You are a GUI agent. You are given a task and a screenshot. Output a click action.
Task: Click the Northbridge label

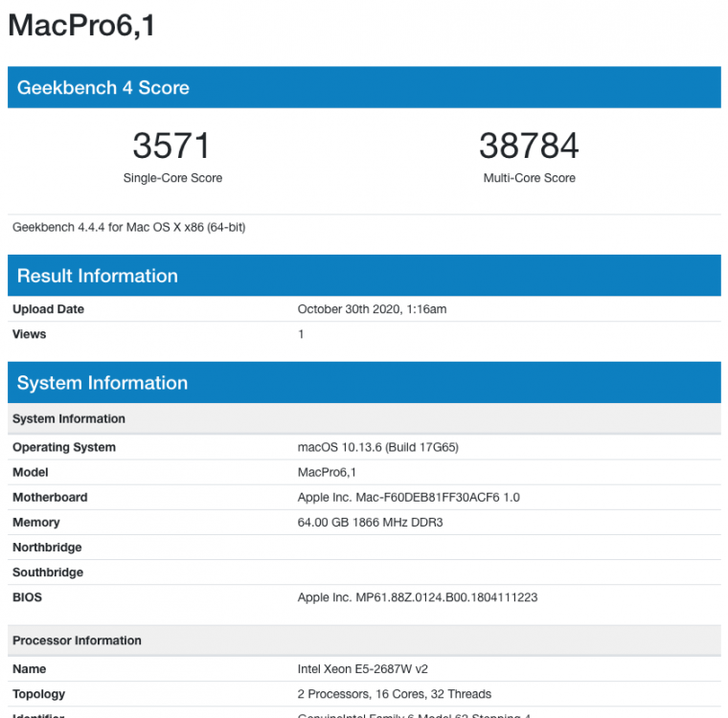click(x=47, y=548)
